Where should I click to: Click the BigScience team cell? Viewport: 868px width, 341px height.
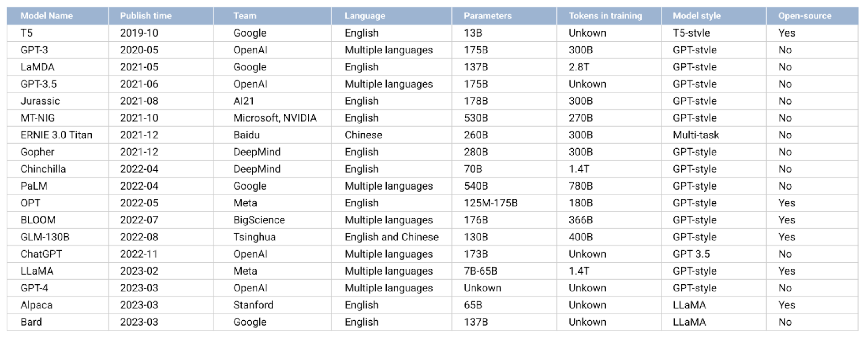(x=272, y=220)
